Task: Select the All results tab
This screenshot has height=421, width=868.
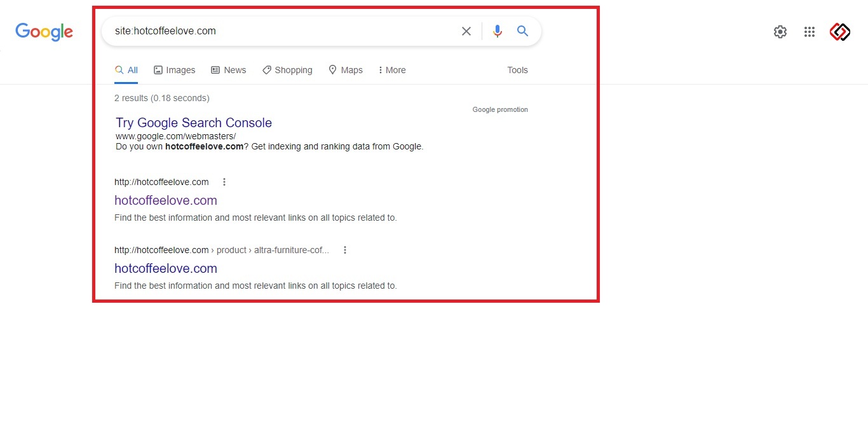Action: click(x=126, y=70)
